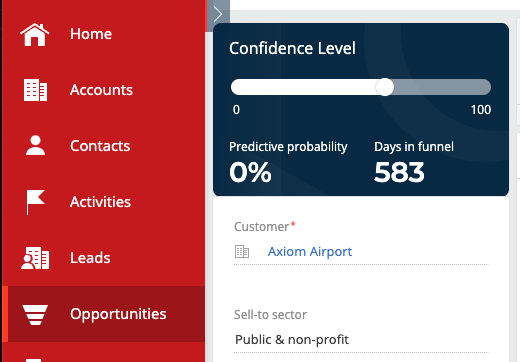Click the Days in funnel value 583
The width and height of the screenshot is (520, 362).
[x=399, y=172]
